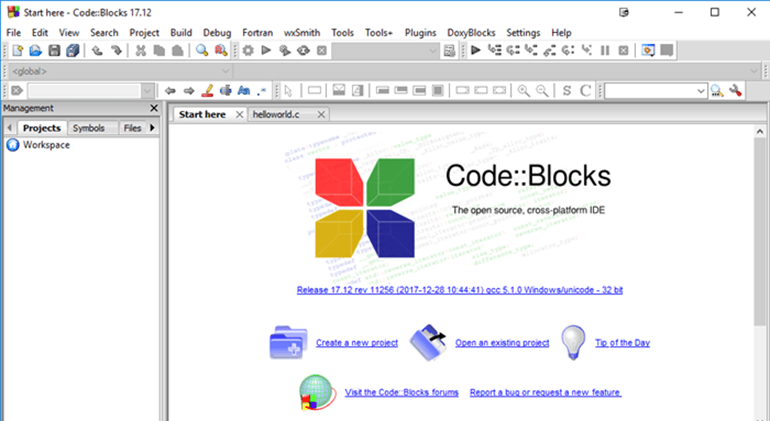Screen dimensions: 770x421
Task: Start Debug/Continue with the play arrow
Action: [x=475, y=50]
